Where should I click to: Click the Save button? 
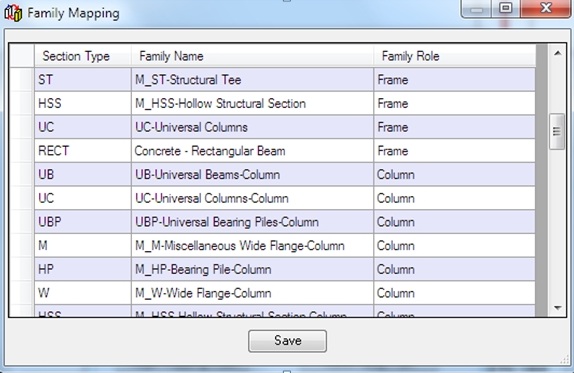287,341
